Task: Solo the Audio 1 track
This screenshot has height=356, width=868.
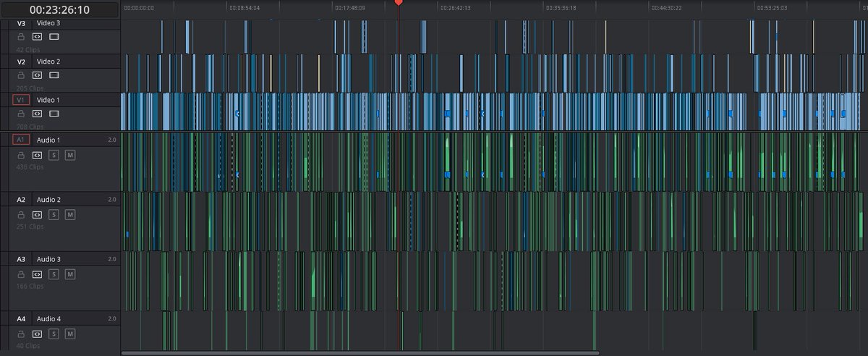Action: click(x=54, y=155)
